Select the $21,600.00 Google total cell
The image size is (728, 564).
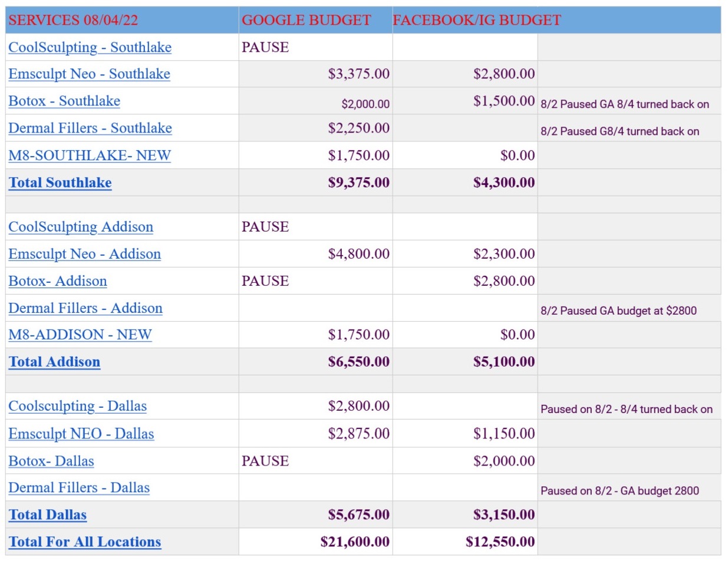tap(316, 542)
